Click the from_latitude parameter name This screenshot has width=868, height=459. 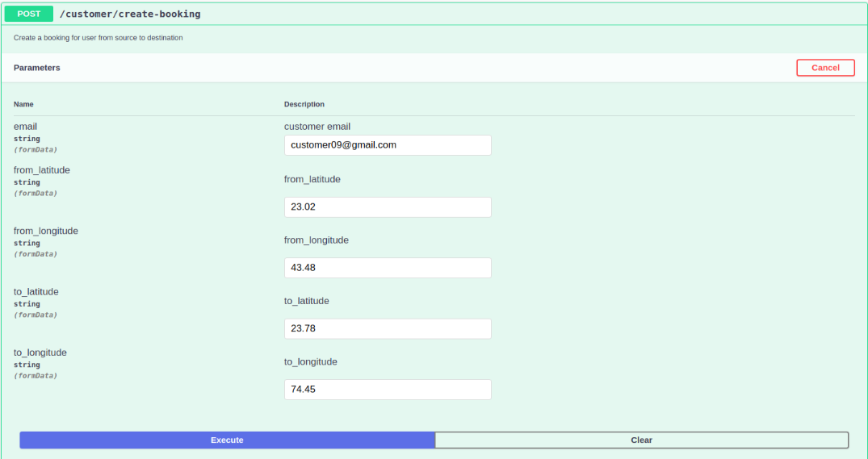[42, 170]
